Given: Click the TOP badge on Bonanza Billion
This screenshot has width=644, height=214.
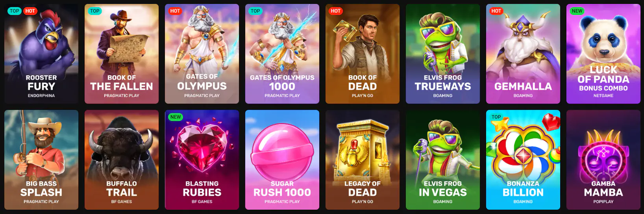Looking at the screenshot, I should point(496,117).
